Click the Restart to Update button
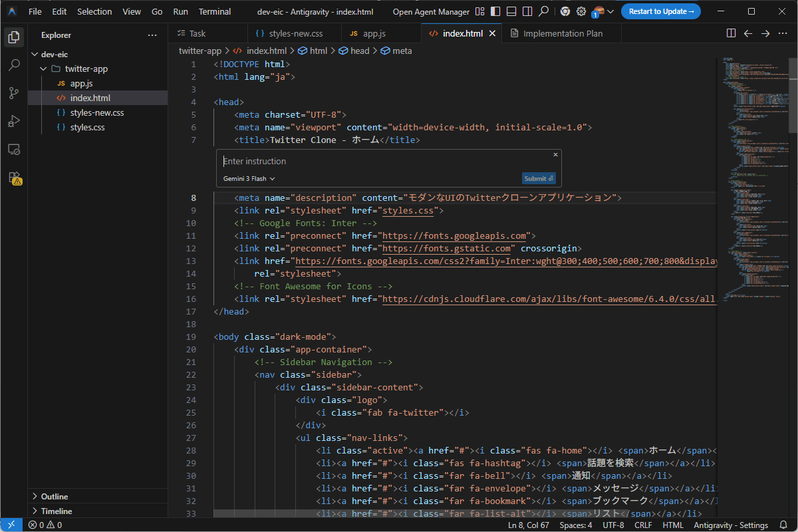The height and width of the screenshot is (532, 798). click(x=660, y=11)
